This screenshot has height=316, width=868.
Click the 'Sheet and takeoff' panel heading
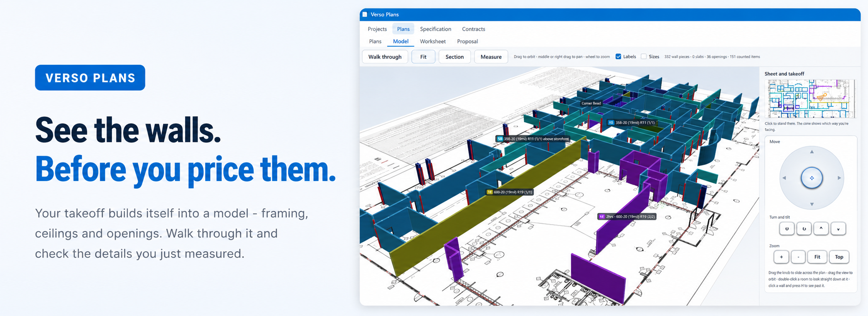coord(784,74)
